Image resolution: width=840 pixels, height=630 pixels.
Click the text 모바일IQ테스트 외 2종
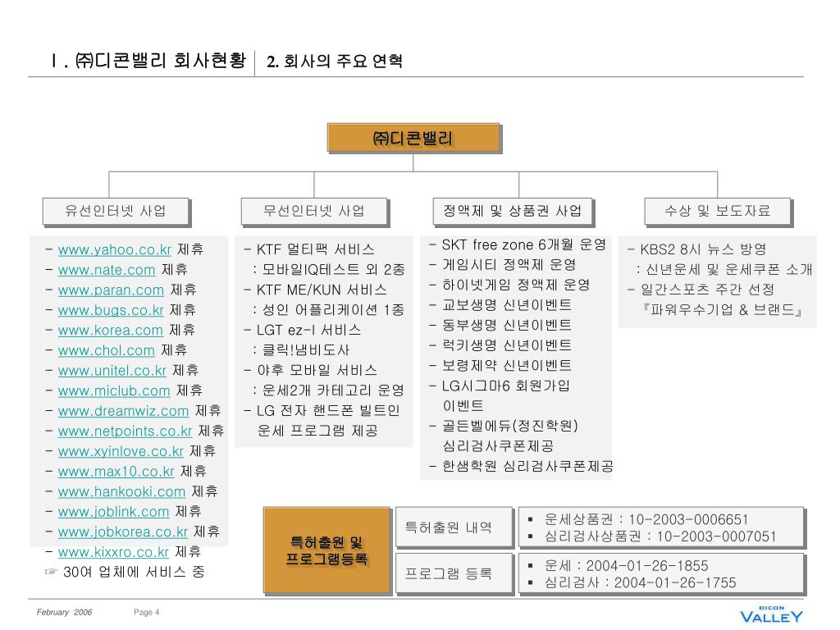point(333,270)
